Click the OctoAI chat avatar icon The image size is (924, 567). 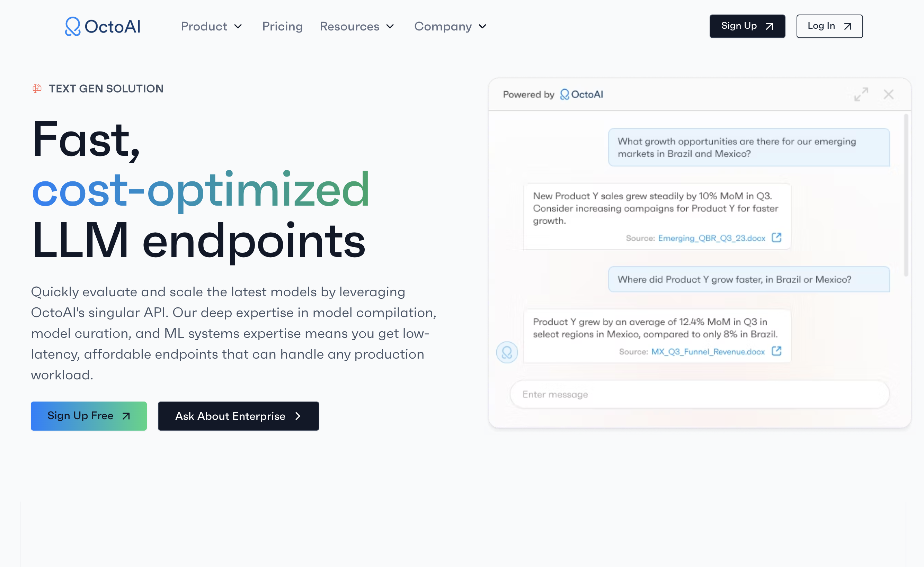coord(507,351)
